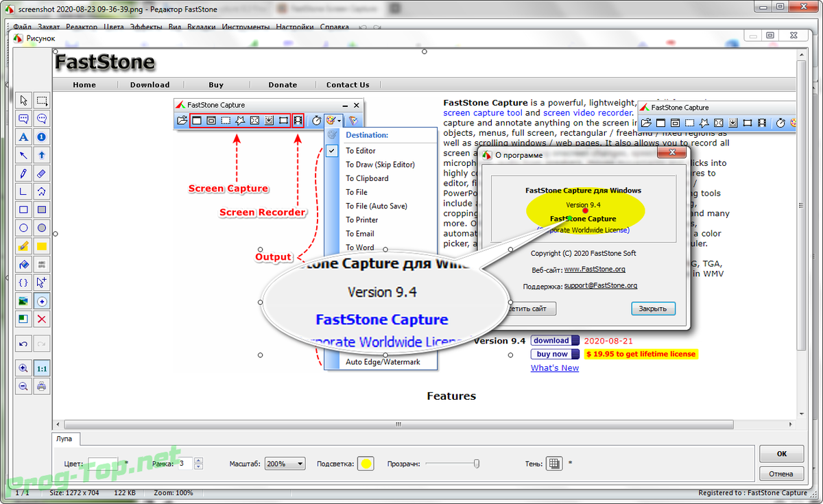Select the outlined ellipse tool

pos(24,228)
